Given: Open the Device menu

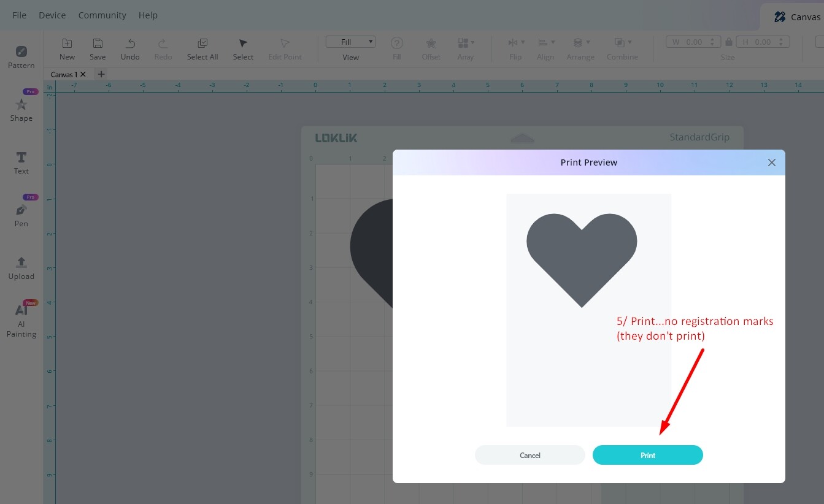Looking at the screenshot, I should [52, 15].
